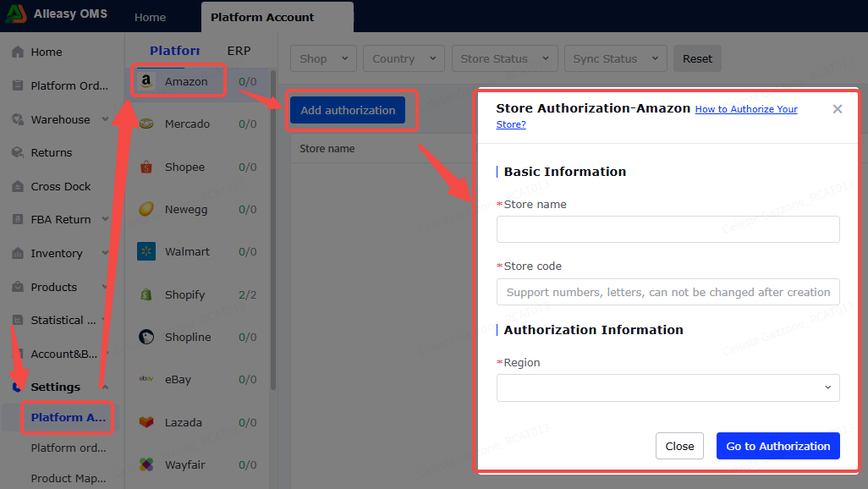Click the Products sidebar icon
The image size is (868, 489).
tap(18, 287)
